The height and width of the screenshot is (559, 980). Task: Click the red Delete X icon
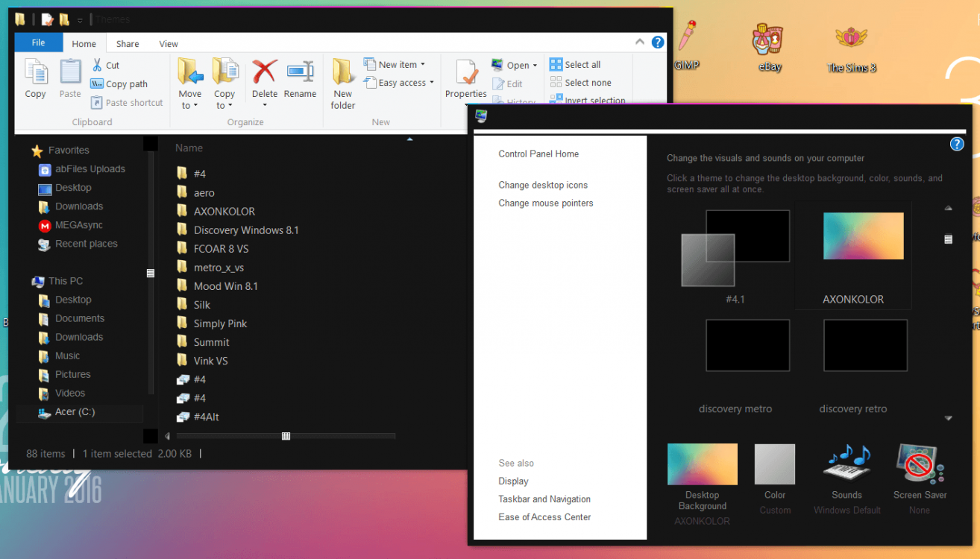264,72
